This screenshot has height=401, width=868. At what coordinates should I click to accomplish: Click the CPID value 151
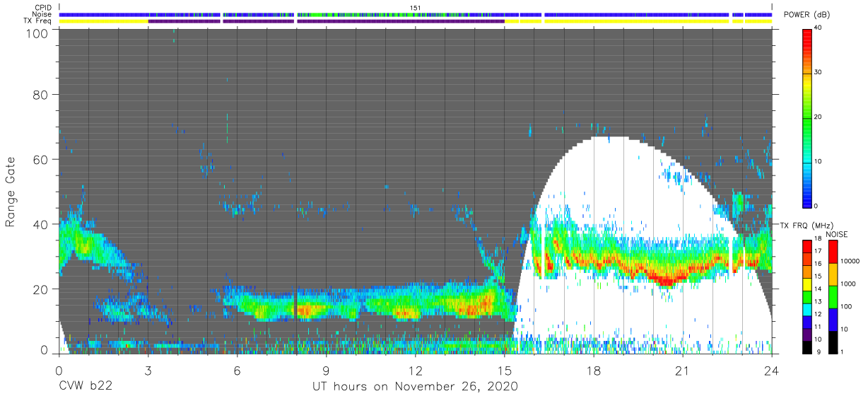[415, 8]
